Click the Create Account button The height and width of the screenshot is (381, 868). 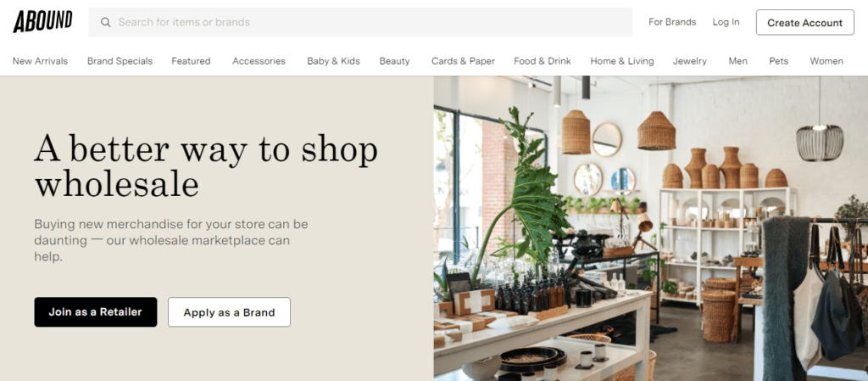[x=805, y=23]
